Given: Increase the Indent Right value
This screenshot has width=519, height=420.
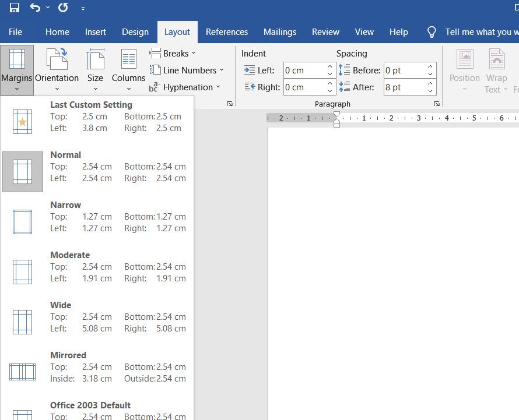Looking at the screenshot, I should pos(329,83).
